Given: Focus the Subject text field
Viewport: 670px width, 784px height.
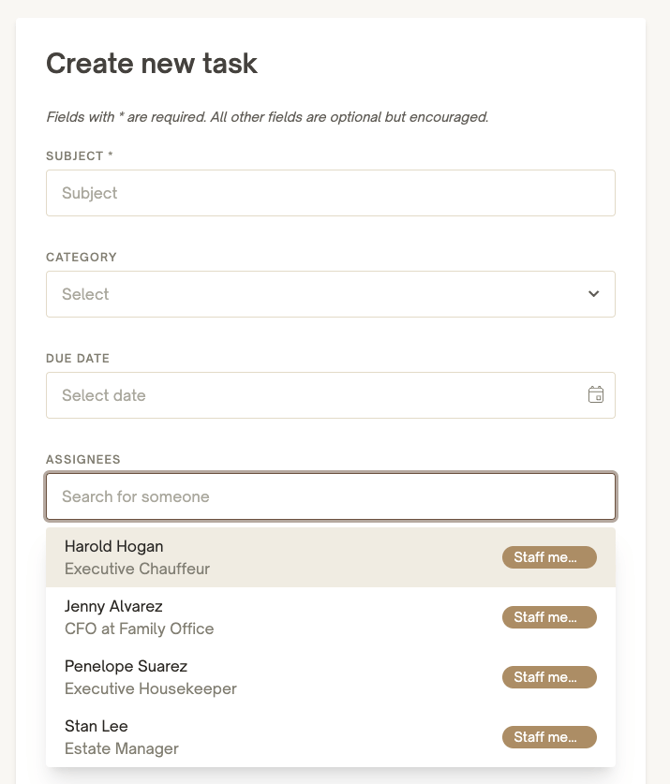Looking at the screenshot, I should pyautogui.click(x=330, y=193).
